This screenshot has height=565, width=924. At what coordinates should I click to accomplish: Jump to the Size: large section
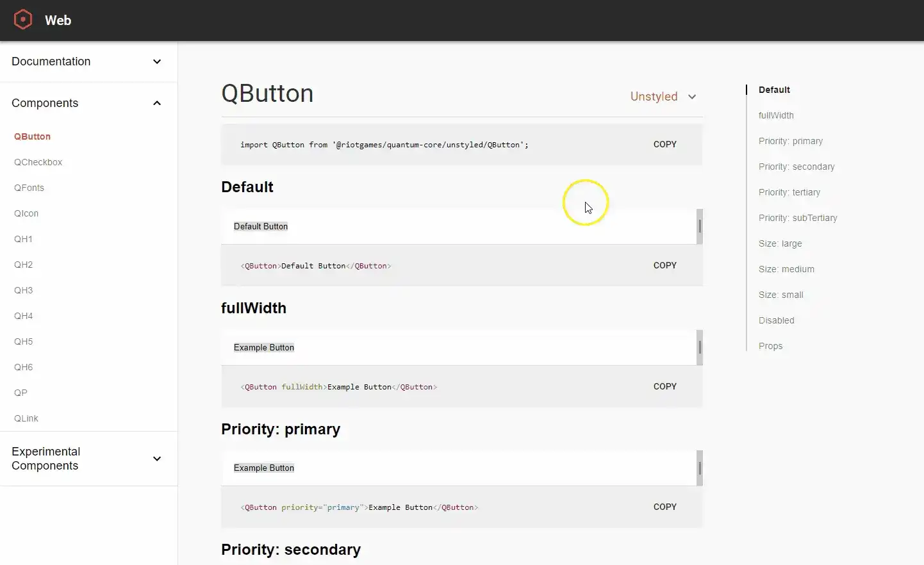coord(780,243)
